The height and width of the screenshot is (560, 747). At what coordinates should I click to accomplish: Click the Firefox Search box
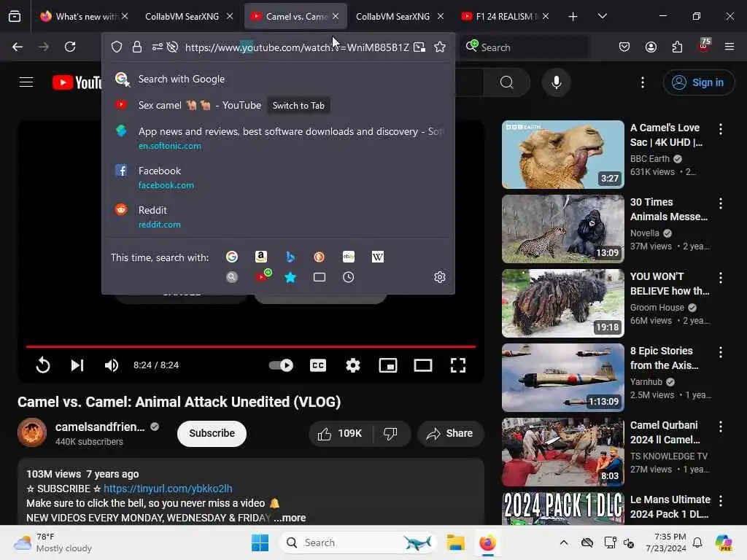[527, 47]
